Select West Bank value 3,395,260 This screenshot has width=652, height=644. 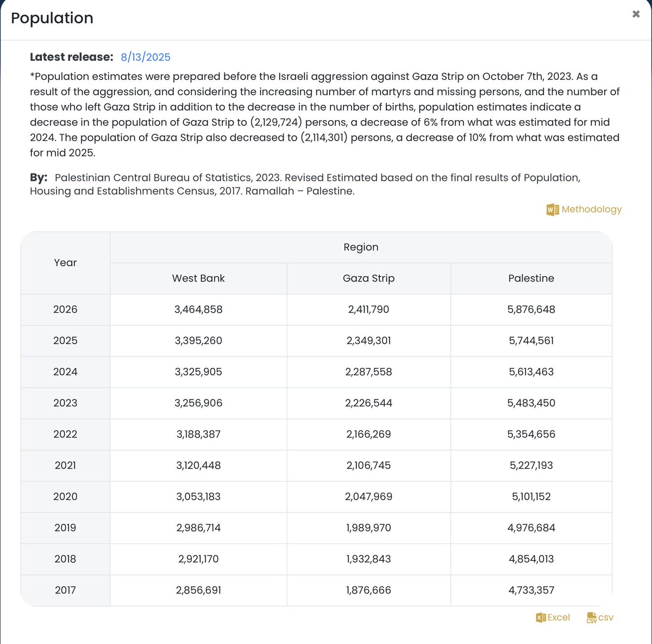[198, 341]
